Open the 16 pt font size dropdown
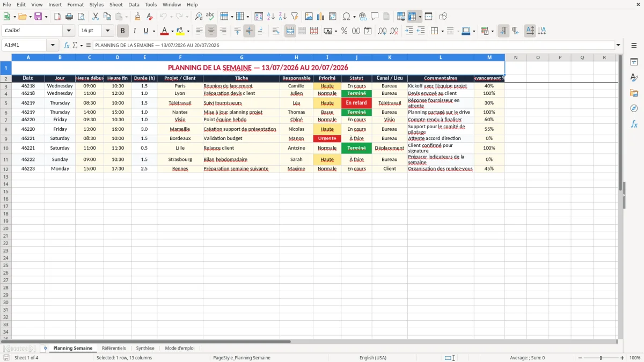Screen dimensions: 644x362 point(107,31)
